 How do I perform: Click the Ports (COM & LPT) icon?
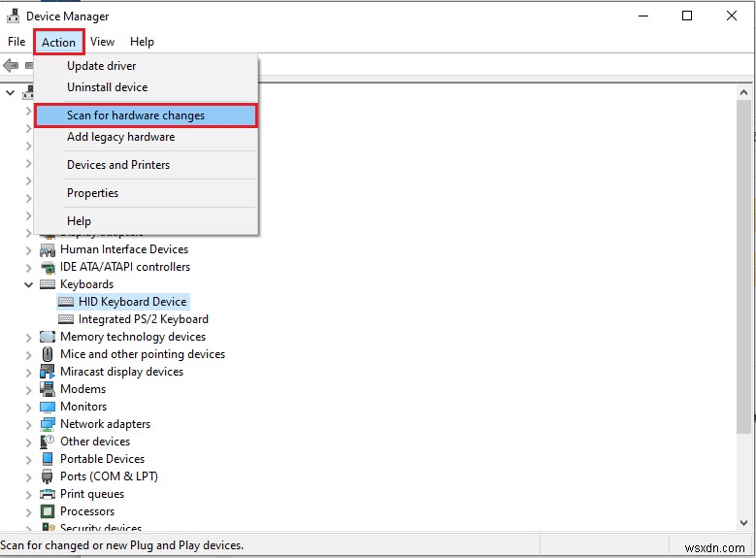click(x=48, y=476)
